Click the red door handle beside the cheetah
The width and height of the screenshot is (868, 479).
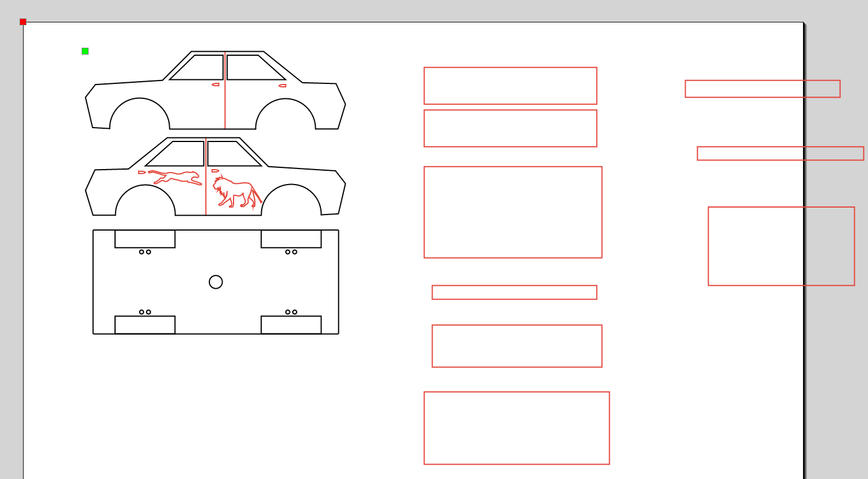(x=142, y=172)
